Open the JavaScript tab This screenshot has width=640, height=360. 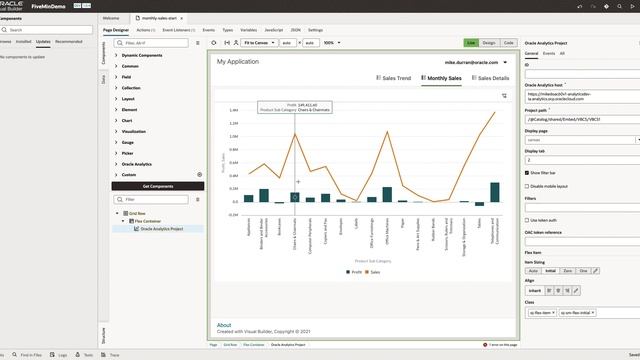point(273,30)
